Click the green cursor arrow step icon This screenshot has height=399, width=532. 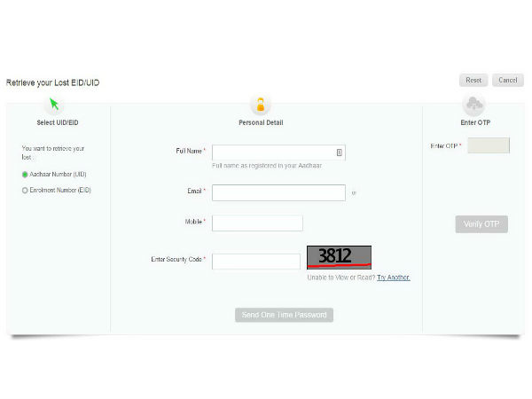[55, 104]
